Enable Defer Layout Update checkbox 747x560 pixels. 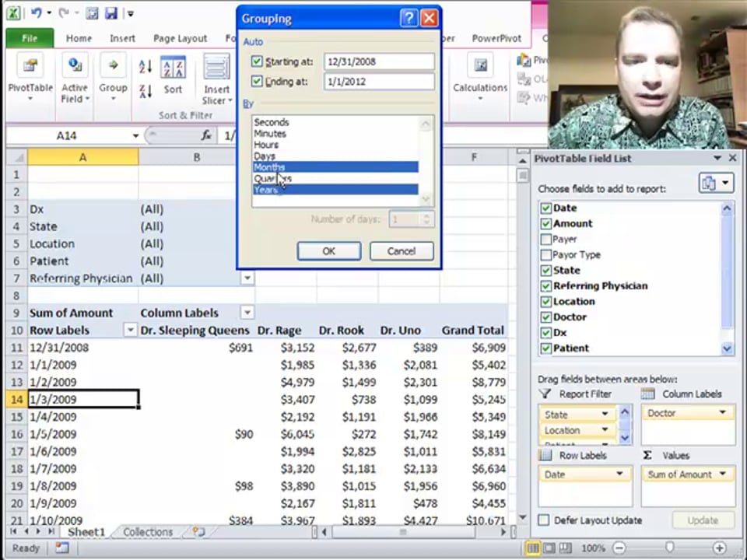[544, 520]
